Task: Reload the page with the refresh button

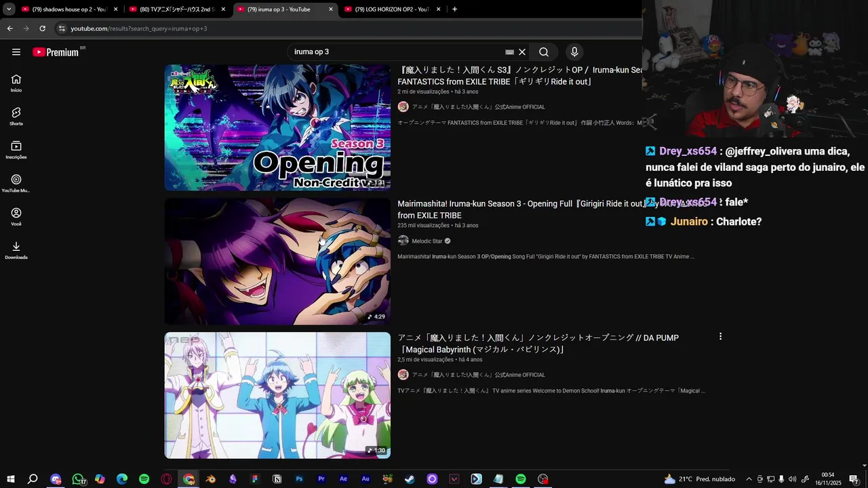Action: pyautogui.click(x=42, y=28)
